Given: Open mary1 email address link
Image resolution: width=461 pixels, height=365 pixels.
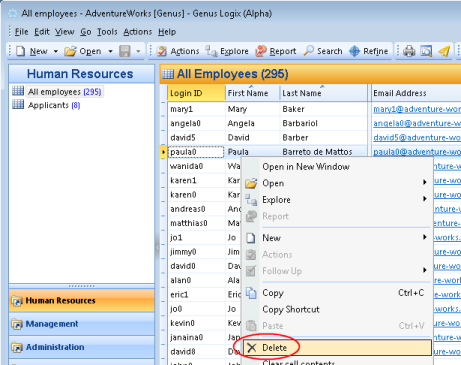Looking at the screenshot, I should pos(417,109).
